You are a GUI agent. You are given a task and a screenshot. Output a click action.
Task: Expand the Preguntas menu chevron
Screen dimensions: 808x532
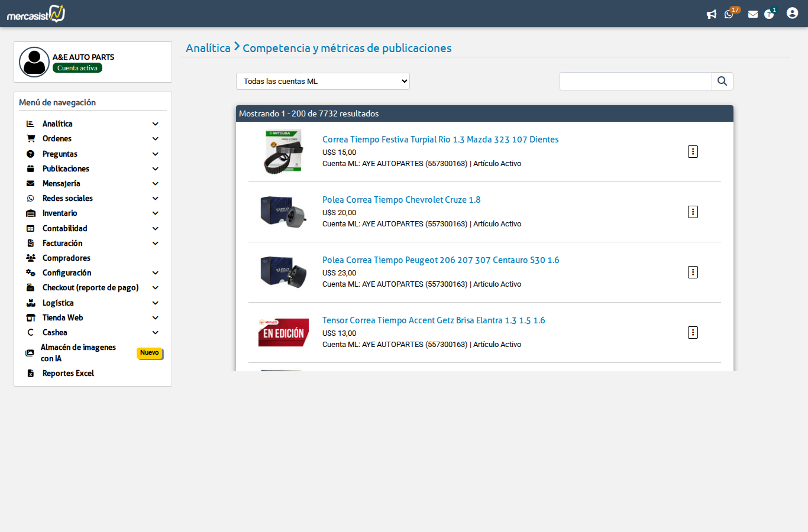155,154
